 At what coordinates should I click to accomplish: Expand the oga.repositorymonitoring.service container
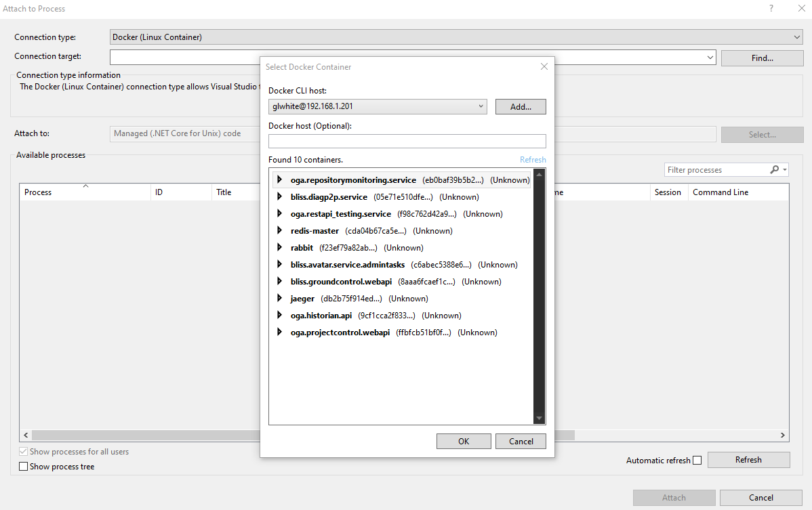280,179
